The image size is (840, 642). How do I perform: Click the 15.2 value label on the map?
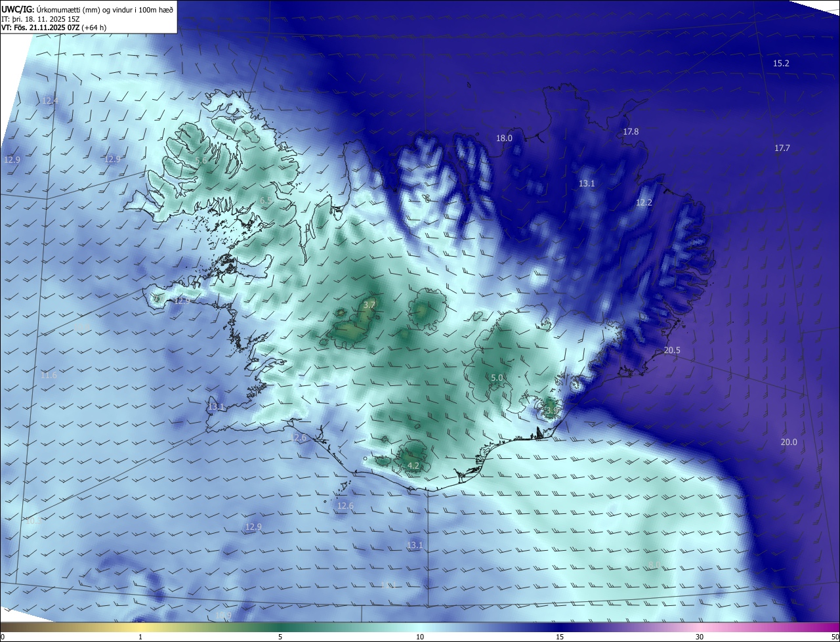pyautogui.click(x=781, y=64)
